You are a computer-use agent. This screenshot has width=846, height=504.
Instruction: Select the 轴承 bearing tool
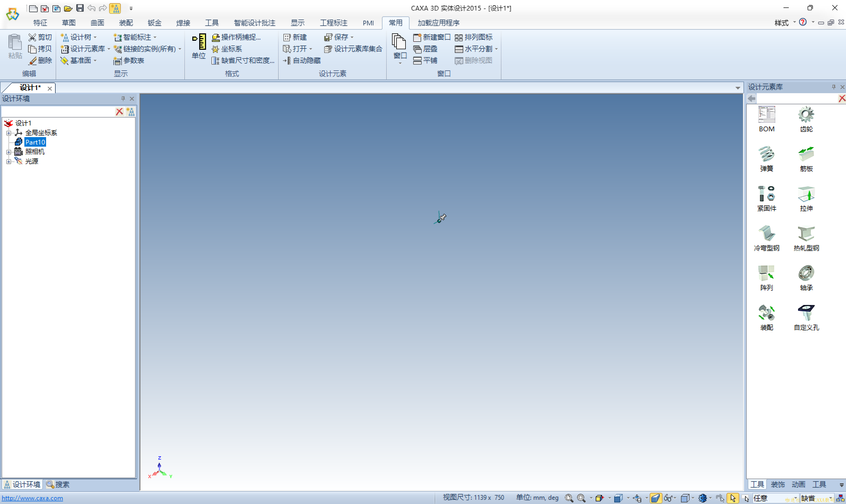coord(806,278)
